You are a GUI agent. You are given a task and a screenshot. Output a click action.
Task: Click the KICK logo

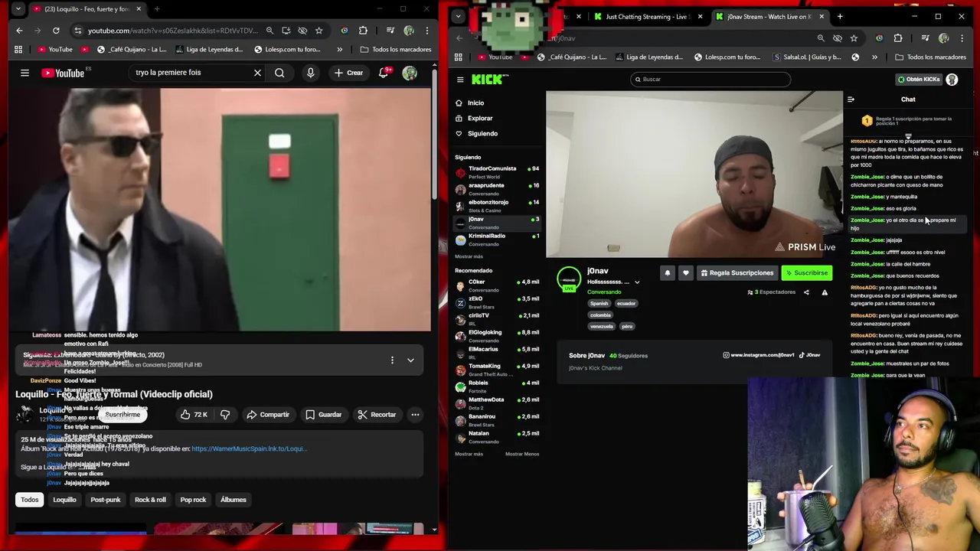[x=490, y=79]
